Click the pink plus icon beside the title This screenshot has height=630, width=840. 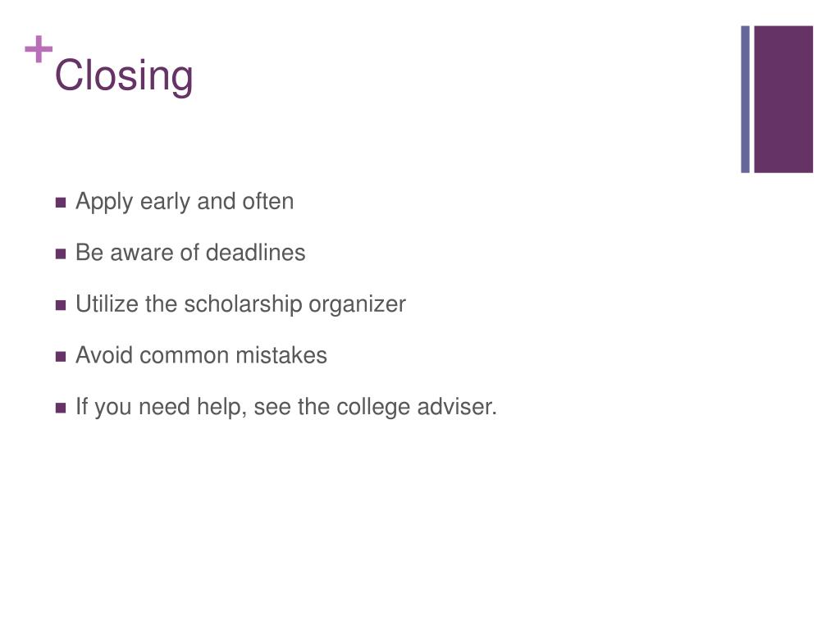pyautogui.click(x=39, y=49)
